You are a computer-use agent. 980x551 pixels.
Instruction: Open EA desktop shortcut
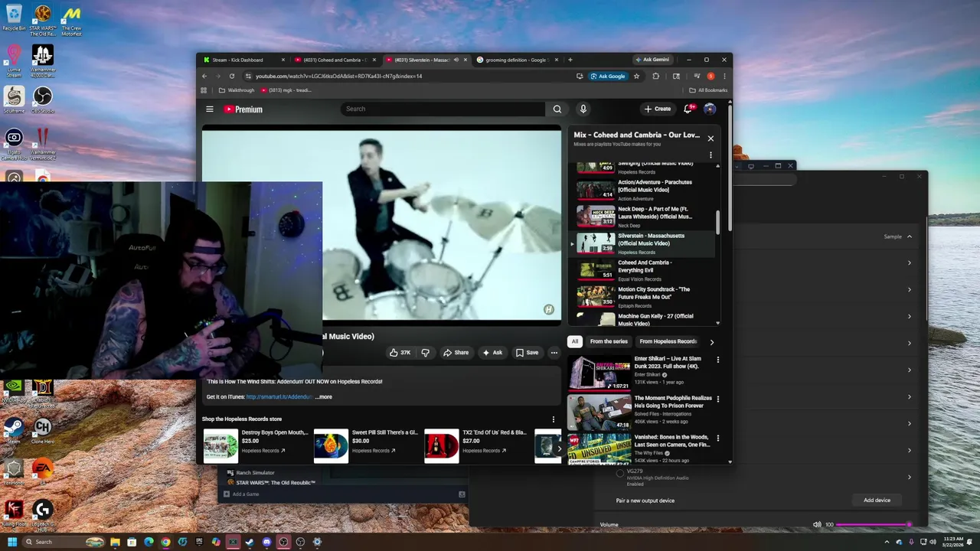pyautogui.click(x=43, y=471)
